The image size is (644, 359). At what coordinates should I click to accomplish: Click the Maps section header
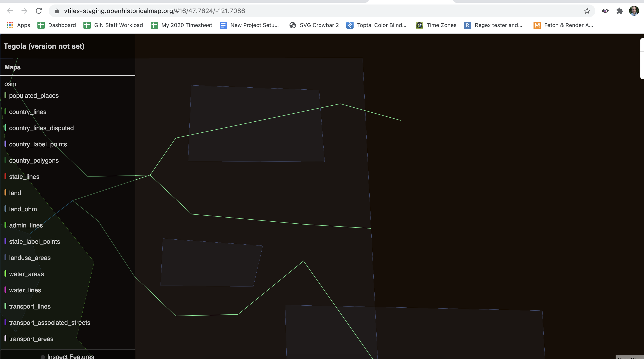(12, 67)
